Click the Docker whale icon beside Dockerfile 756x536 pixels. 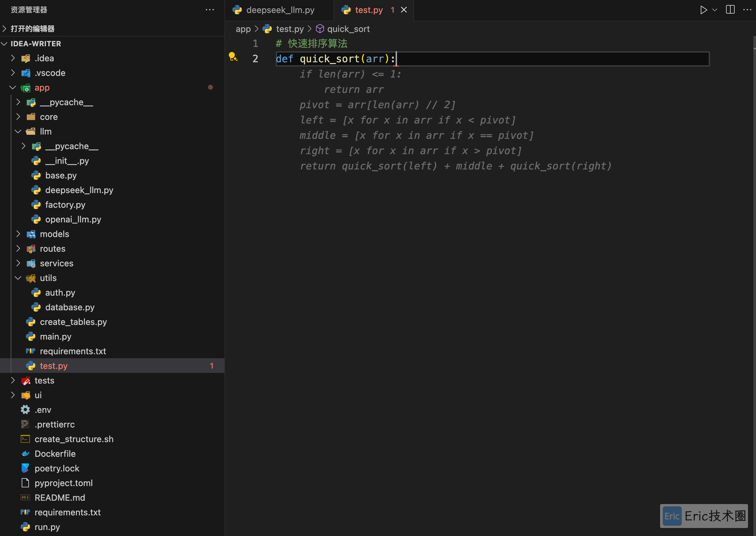pyautogui.click(x=25, y=454)
